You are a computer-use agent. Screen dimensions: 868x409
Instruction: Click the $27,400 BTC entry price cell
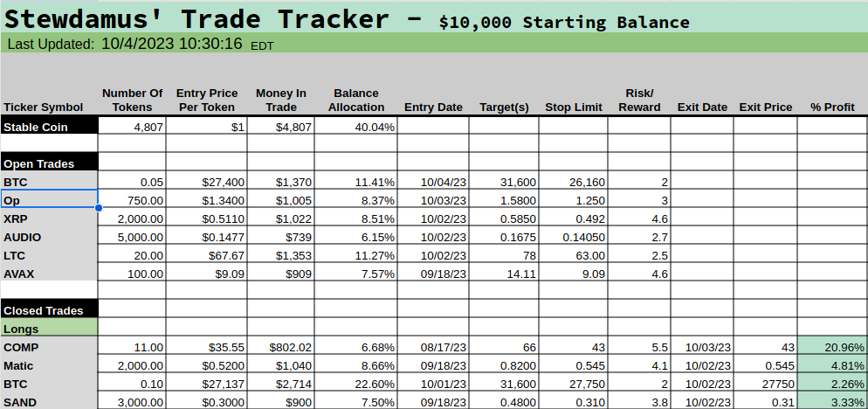206,182
